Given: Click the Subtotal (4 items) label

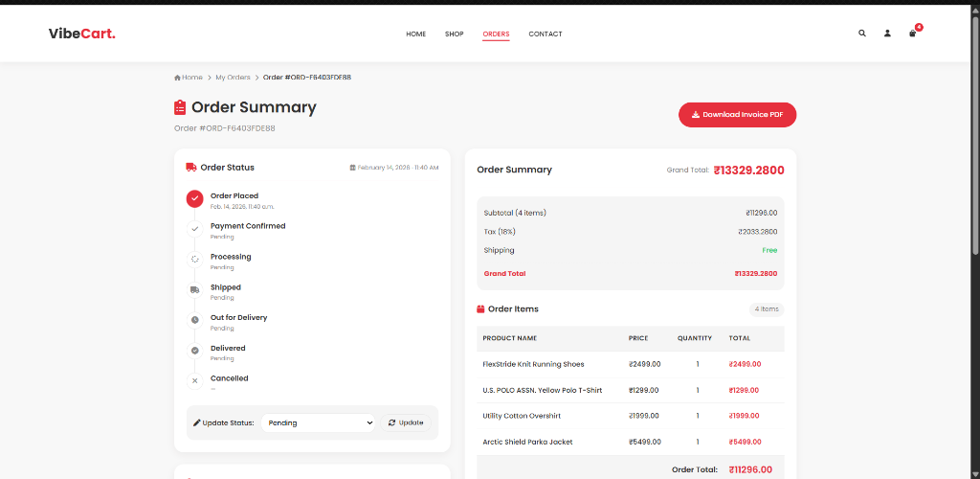Looking at the screenshot, I should (515, 213).
